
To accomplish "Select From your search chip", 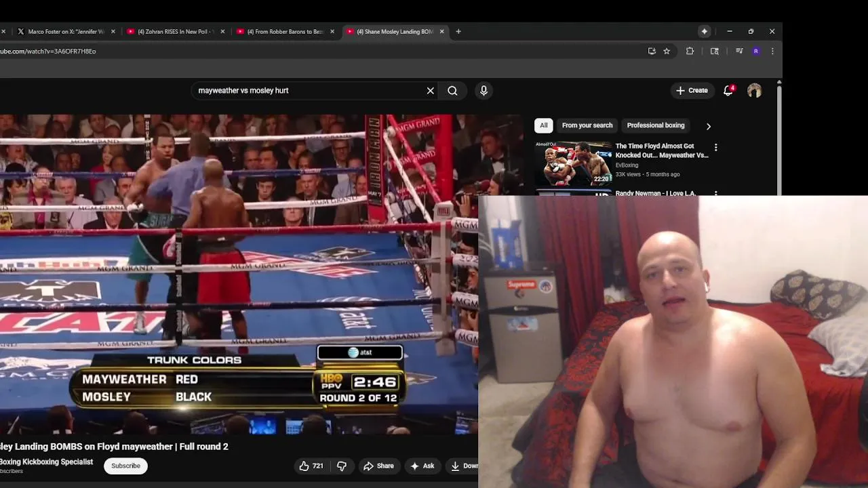I will tap(587, 125).
